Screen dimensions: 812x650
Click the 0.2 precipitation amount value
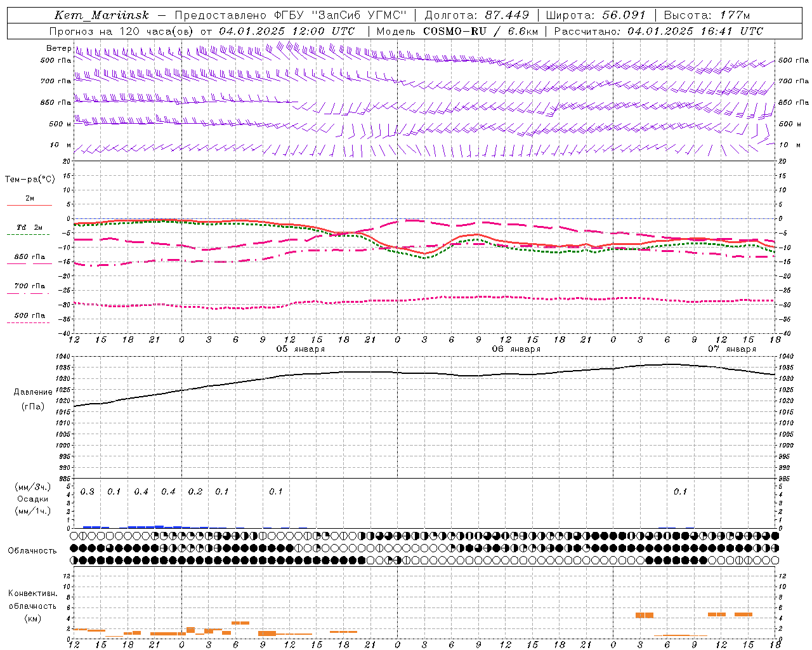coord(195,492)
